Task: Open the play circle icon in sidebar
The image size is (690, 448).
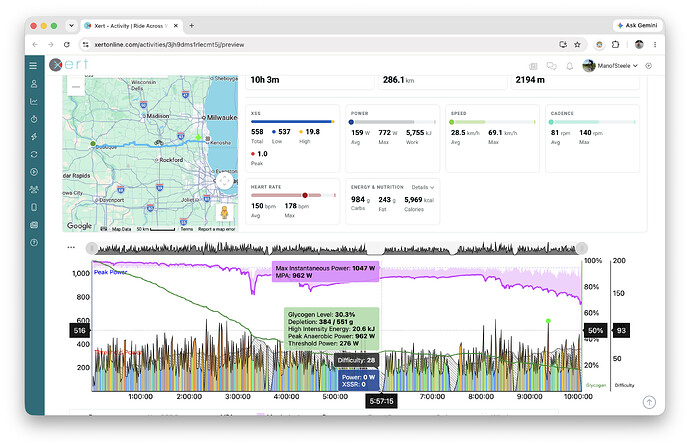Action: tap(34, 172)
